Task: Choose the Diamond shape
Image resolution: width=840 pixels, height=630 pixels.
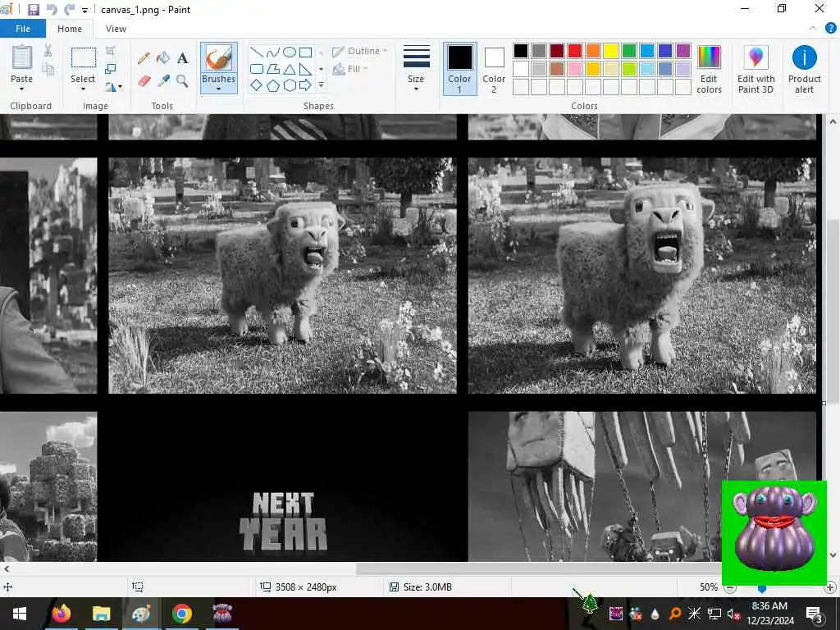Action: 257,84
